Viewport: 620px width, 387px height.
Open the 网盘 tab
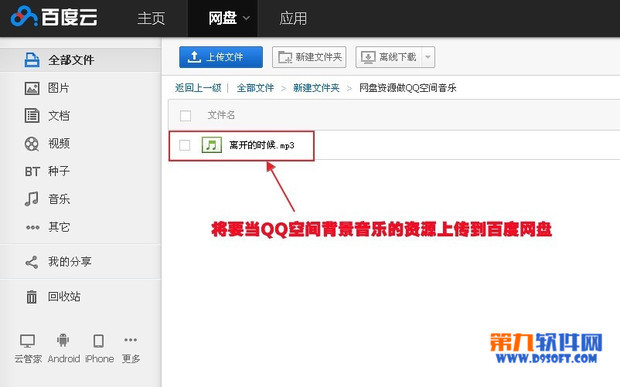pyautogui.click(x=223, y=18)
